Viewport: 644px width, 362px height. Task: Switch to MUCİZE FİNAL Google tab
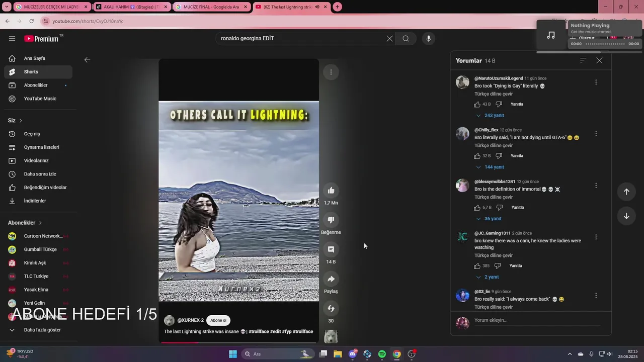pyautogui.click(x=211, y=7)
